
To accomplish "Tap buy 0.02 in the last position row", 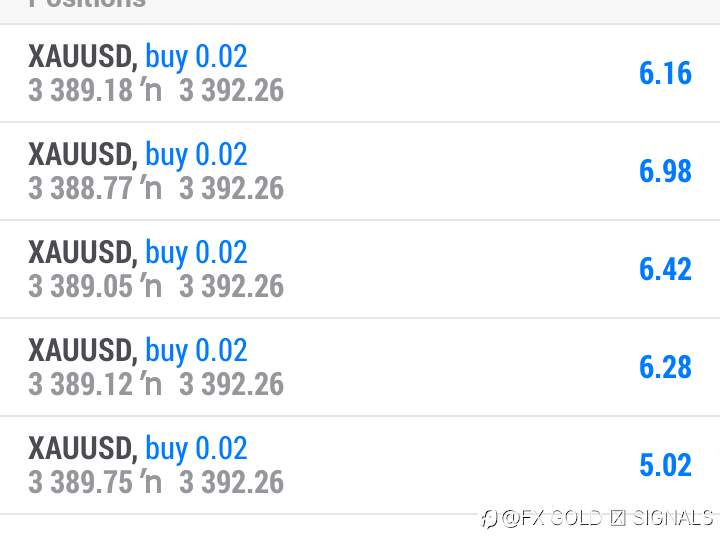I will point(197,449).
